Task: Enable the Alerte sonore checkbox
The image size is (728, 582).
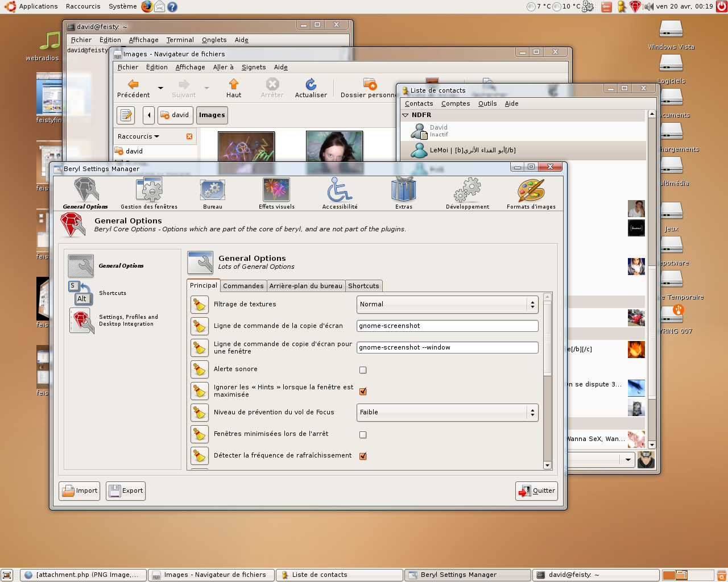Action: (x=363, y=370)
